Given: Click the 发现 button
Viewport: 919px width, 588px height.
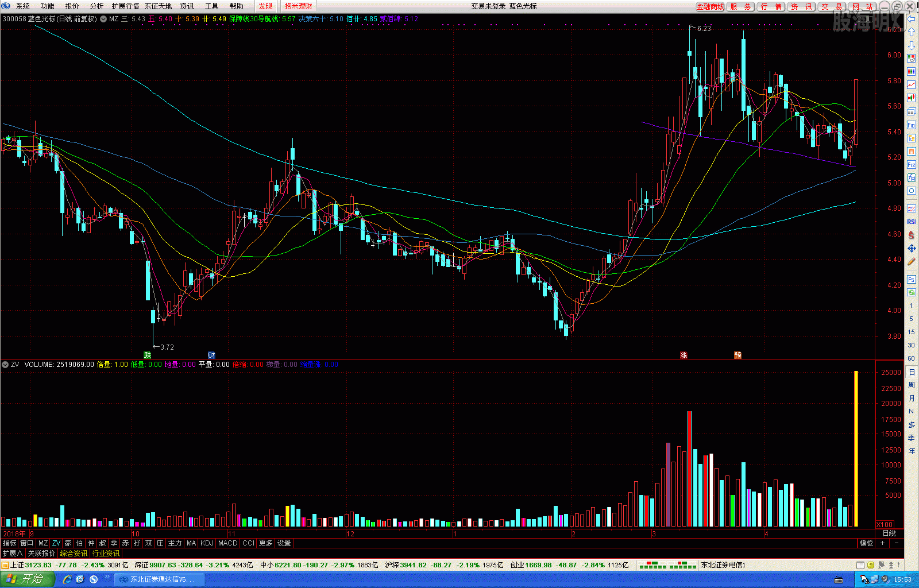Looking at the screenshot, I should click(265, 6).
